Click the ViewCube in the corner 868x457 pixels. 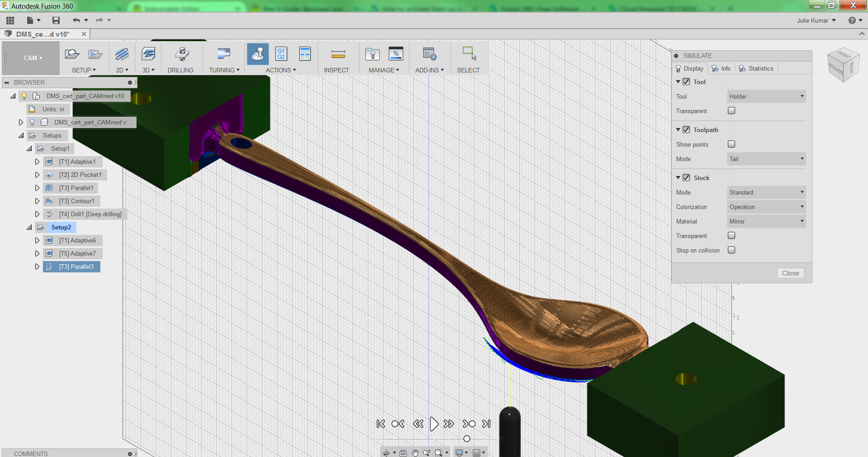pos(843,65)
